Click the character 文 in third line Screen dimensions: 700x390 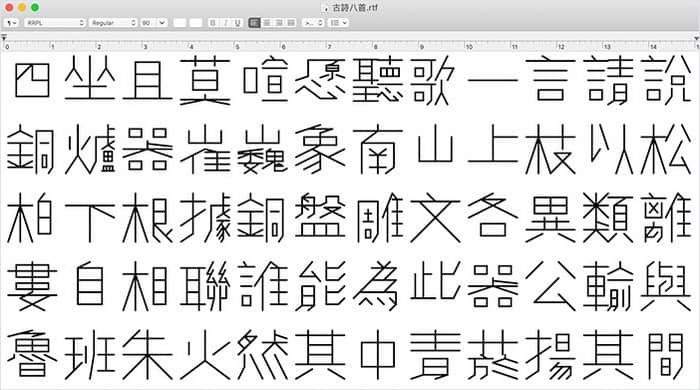coord(435,218)
